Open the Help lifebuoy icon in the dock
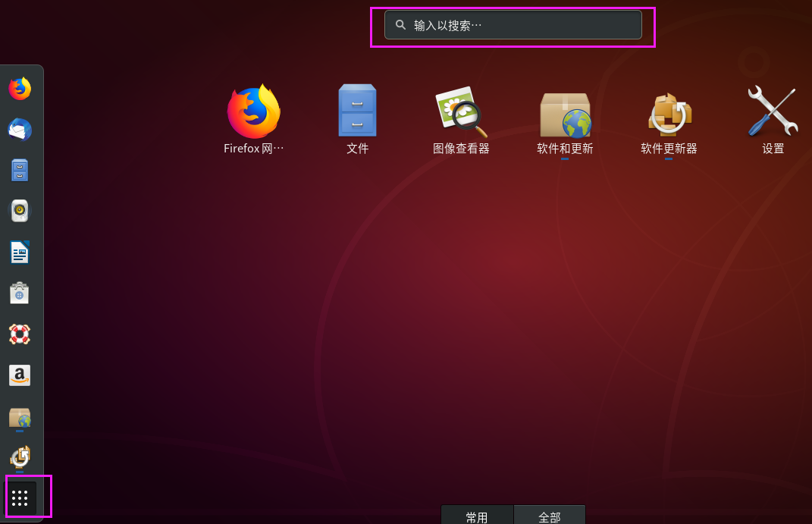Viewport: 812px width, 524px height. (20, 334)
